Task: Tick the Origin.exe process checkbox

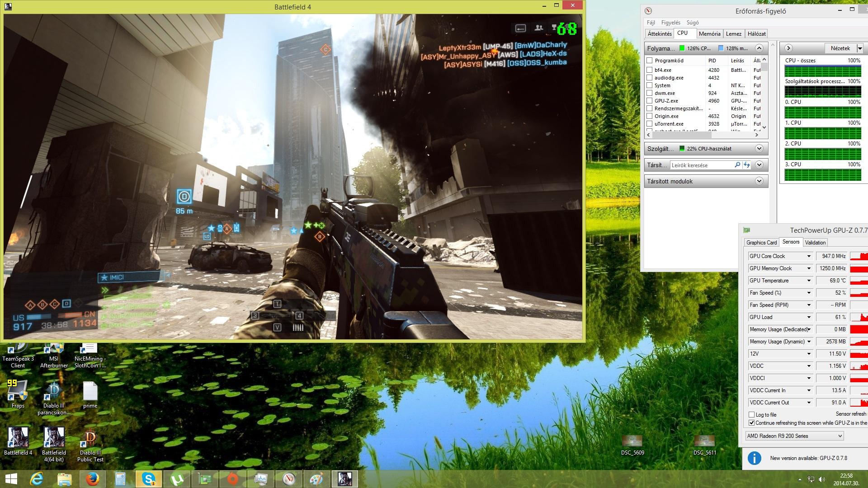Action: point(650,116)
